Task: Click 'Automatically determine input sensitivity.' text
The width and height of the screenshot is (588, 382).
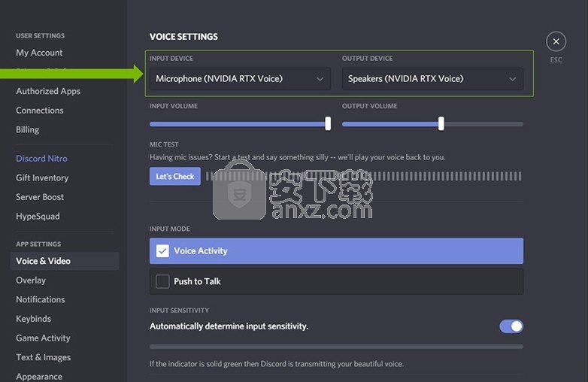Action: pyautogui.click(x=229, y=326)
